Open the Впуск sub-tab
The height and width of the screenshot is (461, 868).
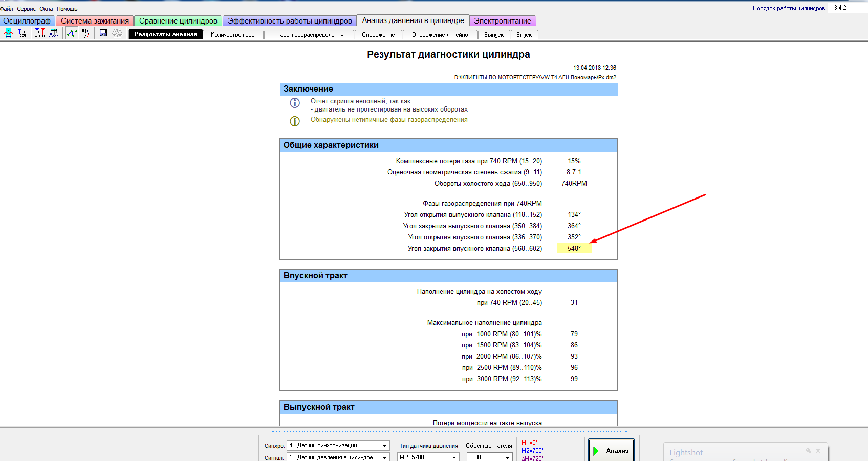(524, 35)
